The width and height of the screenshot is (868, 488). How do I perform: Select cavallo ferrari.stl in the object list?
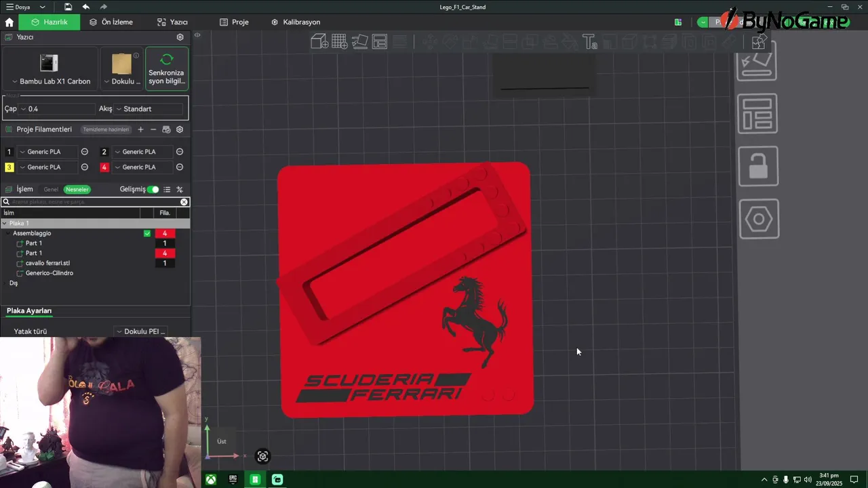click(47, 263)
